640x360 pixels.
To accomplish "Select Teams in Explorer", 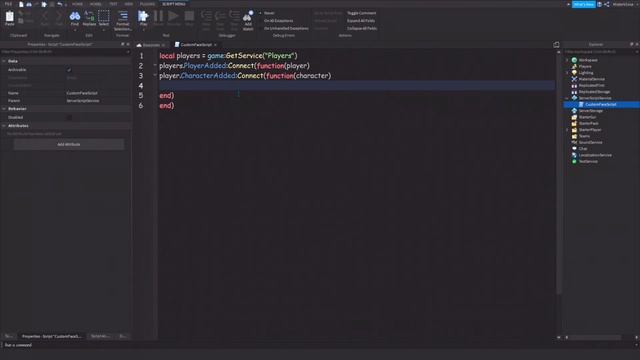I will (584, 136).
